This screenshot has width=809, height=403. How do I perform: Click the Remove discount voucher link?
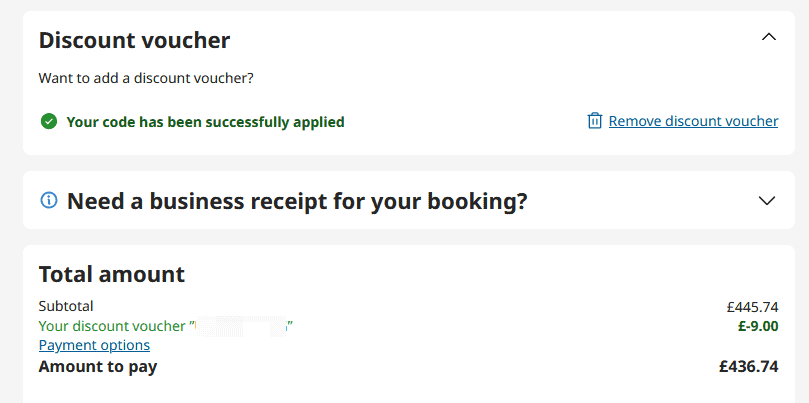click(x=693, y=121)
